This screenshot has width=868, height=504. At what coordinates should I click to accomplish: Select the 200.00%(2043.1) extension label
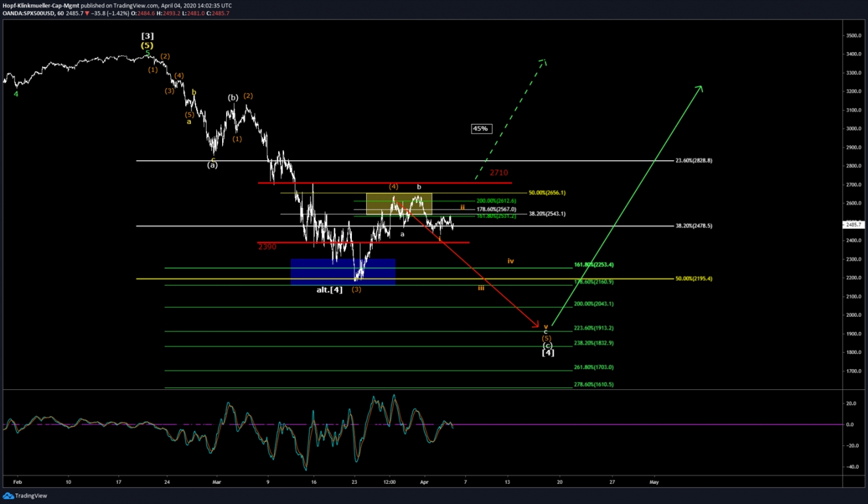tap(594, 304)
